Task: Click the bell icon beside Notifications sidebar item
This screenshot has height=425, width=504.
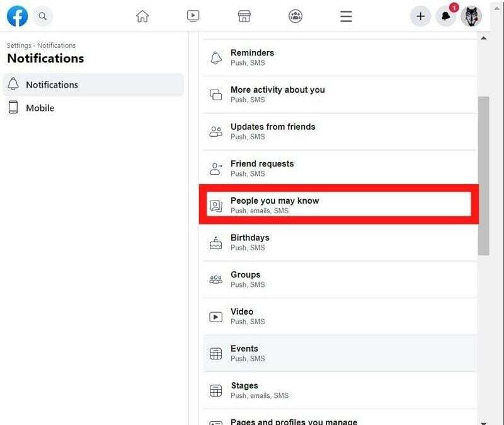Action: 13,84
